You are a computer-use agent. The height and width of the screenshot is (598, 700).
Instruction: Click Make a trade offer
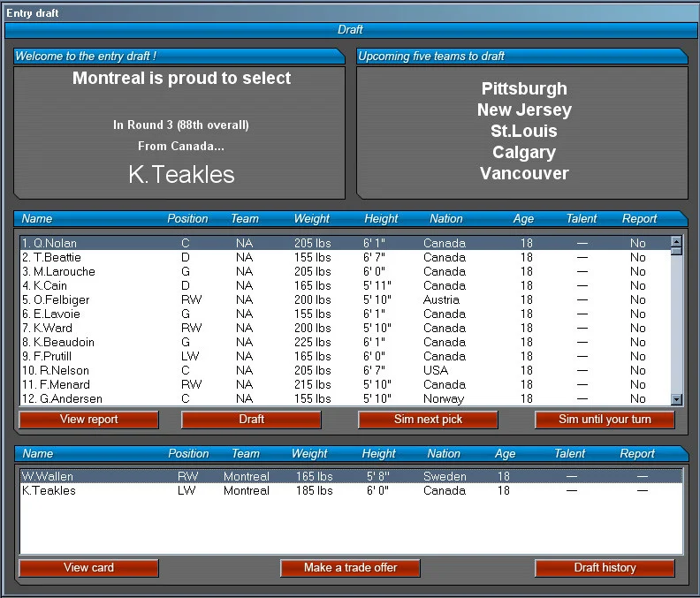click(351, 568)
